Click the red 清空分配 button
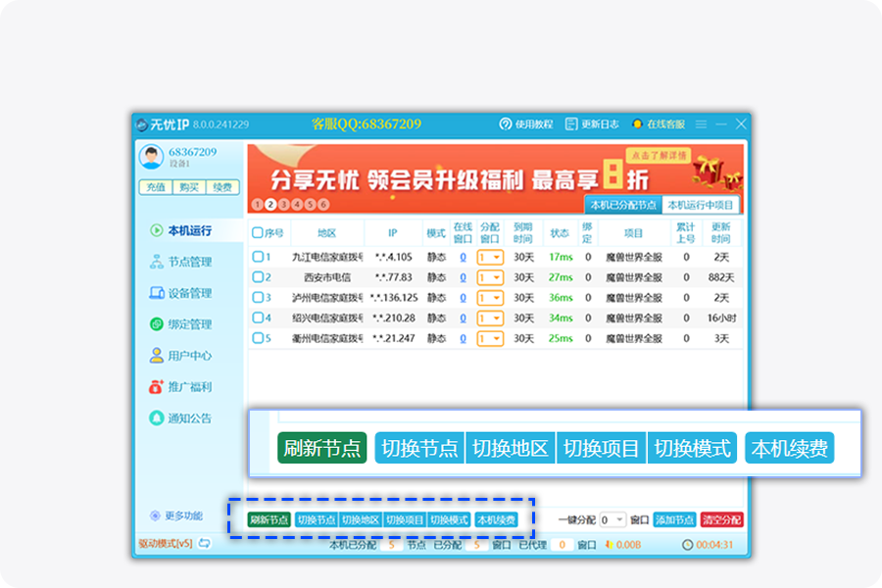882x588 pixels. coord(722,520)
